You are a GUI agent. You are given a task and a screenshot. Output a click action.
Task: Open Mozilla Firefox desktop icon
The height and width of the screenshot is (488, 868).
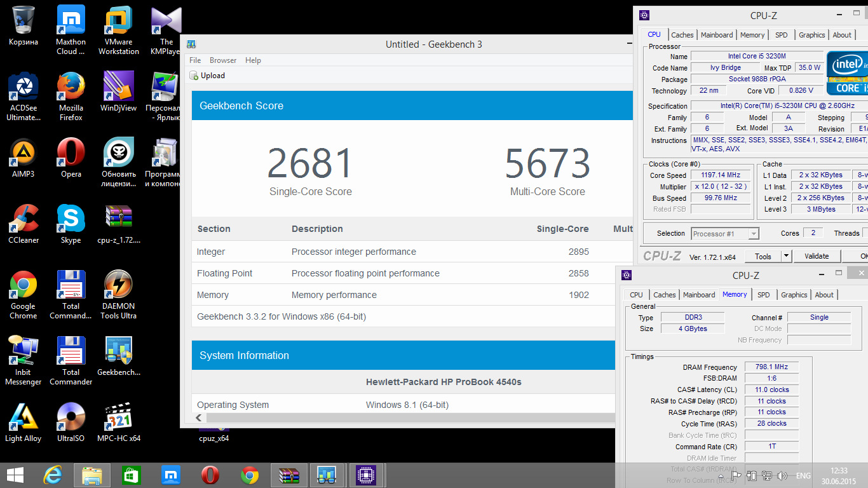pyautogui.click(x=71, y=97)
